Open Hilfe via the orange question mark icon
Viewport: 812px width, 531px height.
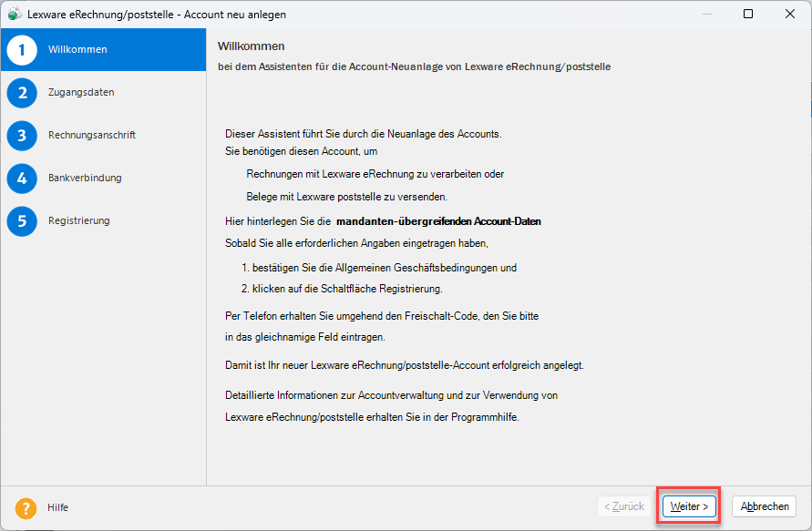pyautogui.click(x=26, y=507)
